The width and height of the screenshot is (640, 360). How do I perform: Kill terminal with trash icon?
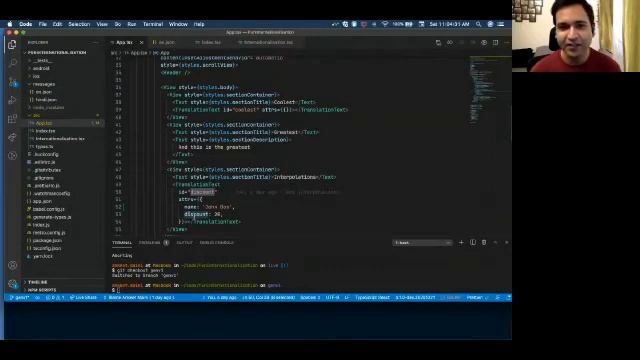pos(484,242)
